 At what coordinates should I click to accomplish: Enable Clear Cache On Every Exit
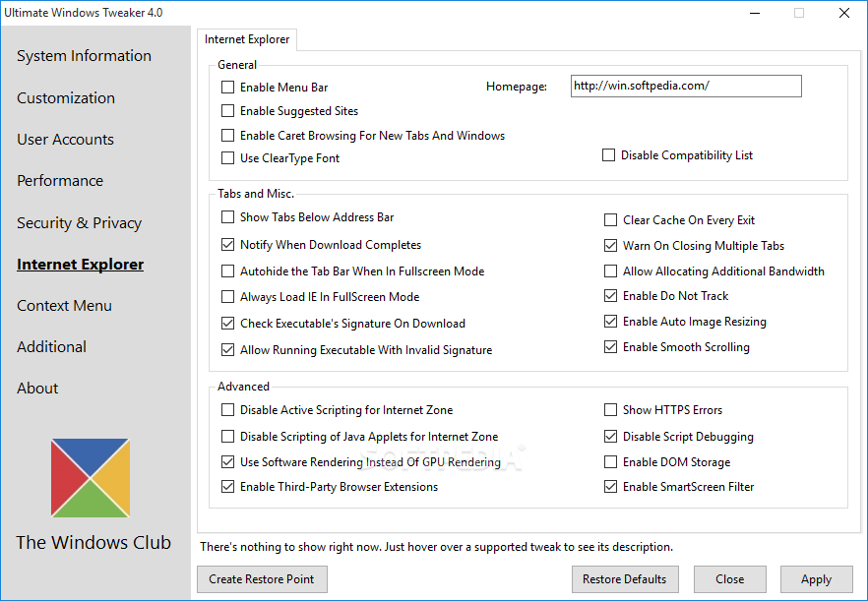coord(610,220)
